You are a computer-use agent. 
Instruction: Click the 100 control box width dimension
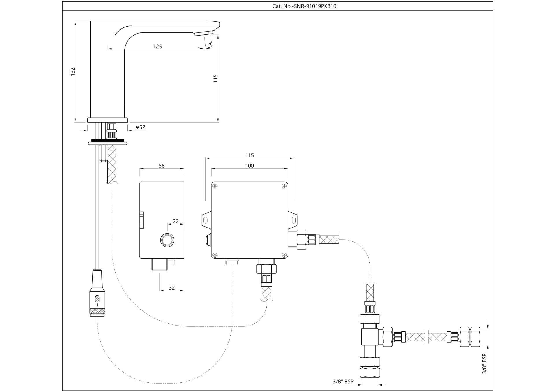(249, 166)
